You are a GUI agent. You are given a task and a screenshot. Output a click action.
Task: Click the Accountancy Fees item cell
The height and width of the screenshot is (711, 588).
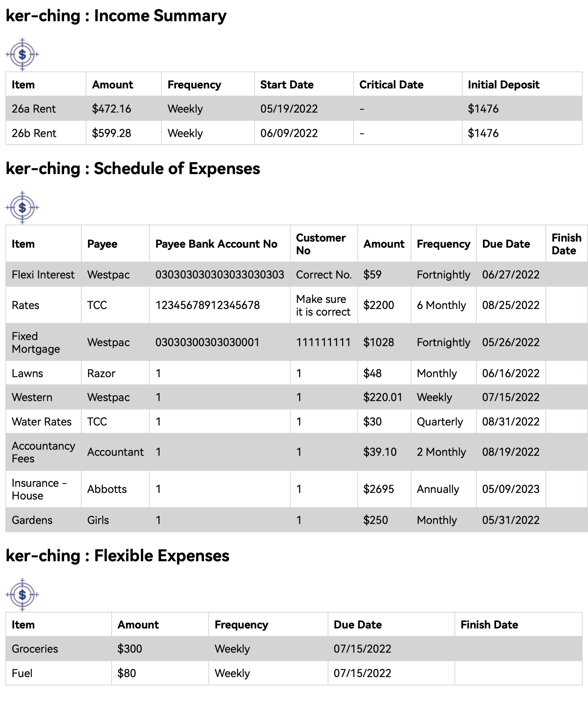tap(43, 452)
